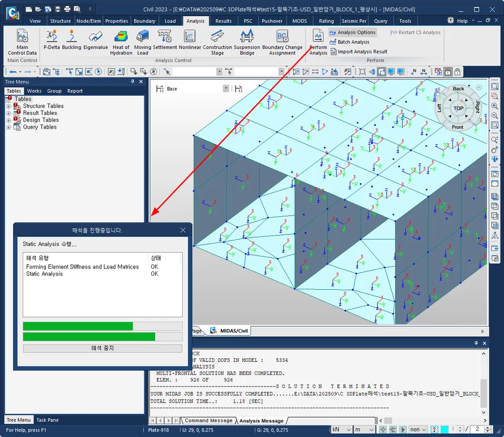Screen dimensions: 504x437
Task: Switch view cube to Back
Action: [x=458, y=89]
